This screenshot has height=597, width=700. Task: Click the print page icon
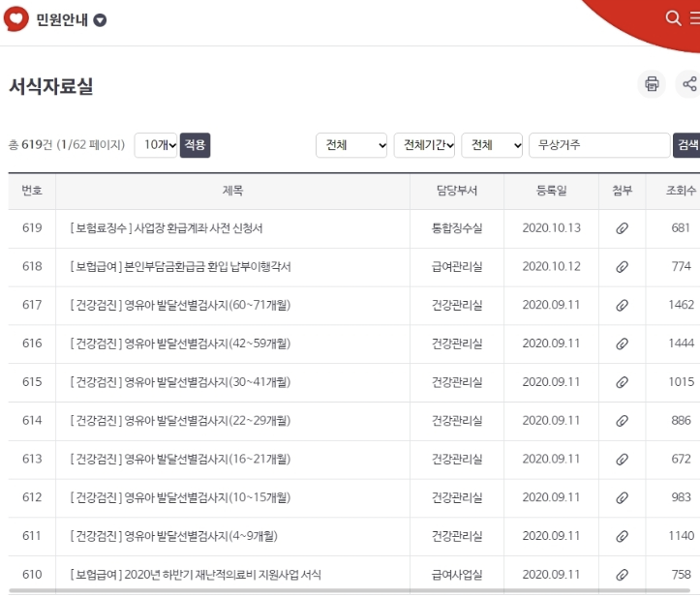pyautogui.click(x=652, y=83)
